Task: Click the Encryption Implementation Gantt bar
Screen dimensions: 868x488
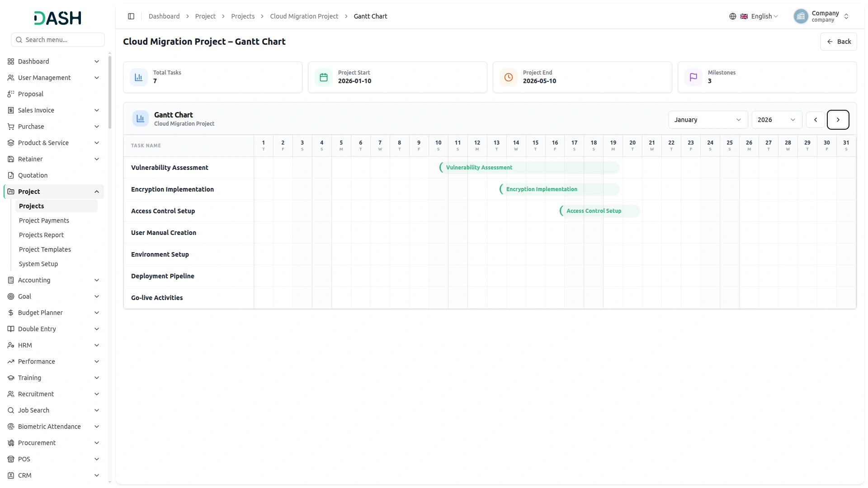Action: 559,189
